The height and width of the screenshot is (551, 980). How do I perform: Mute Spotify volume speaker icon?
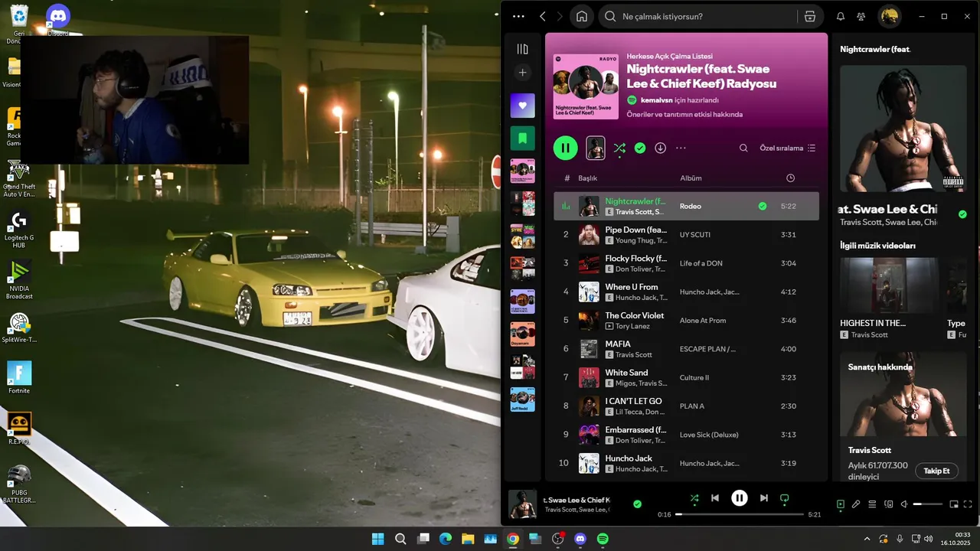(x=904, y=504)
